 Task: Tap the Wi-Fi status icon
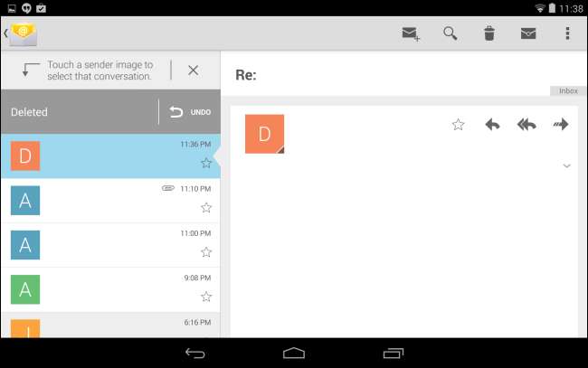(540, 8)
